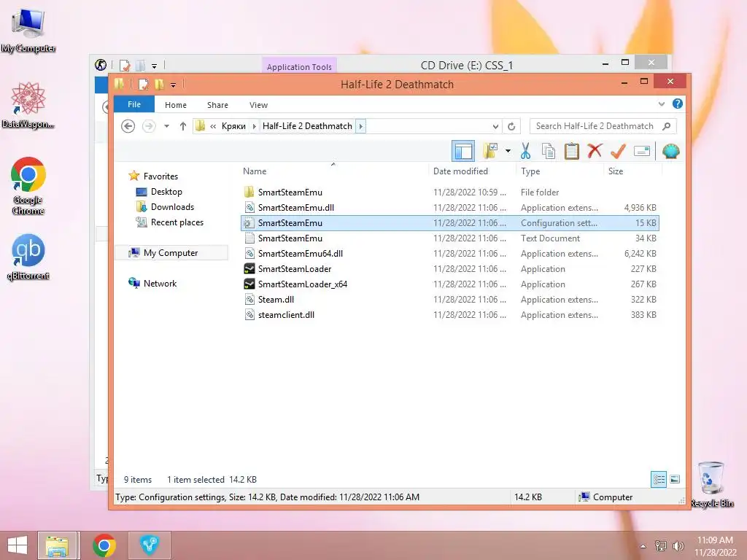Expand arrow after Half-Life 2 Deathmatch breadcrumb
The image size is (747, 560).
coord(360,126)
